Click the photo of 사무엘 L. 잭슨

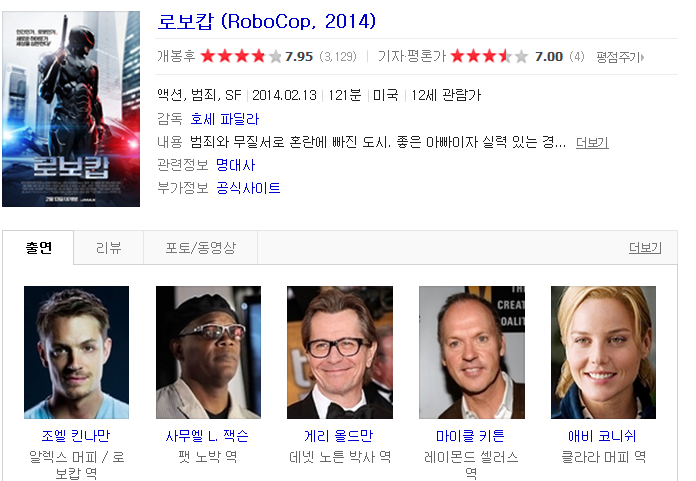[x=208, y=352]
